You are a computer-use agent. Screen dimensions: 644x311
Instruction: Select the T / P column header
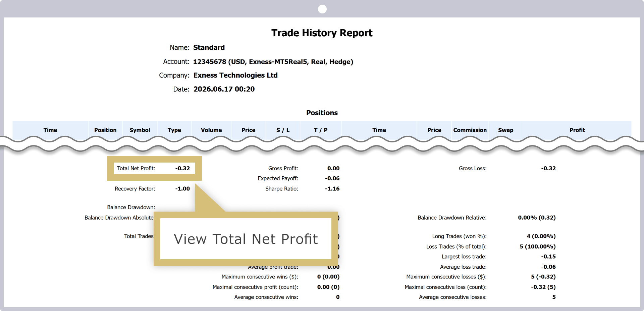pos(321,130)
